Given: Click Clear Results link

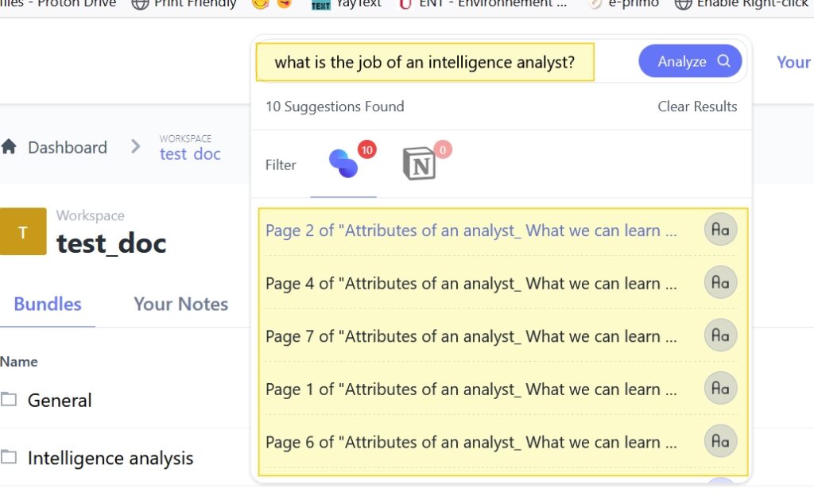Looking at the screenshot, I should point(697,107).
